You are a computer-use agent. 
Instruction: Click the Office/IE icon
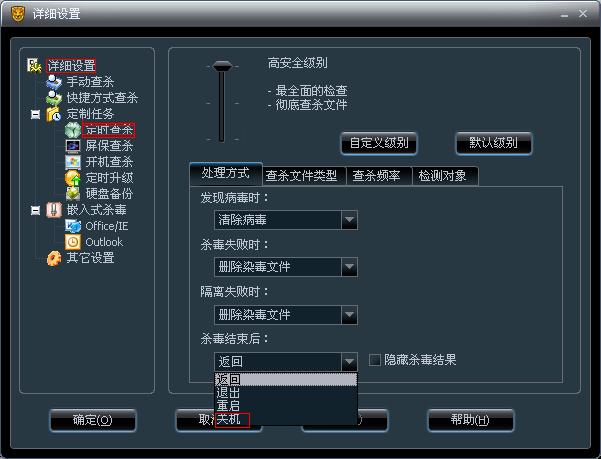point(72,226)
